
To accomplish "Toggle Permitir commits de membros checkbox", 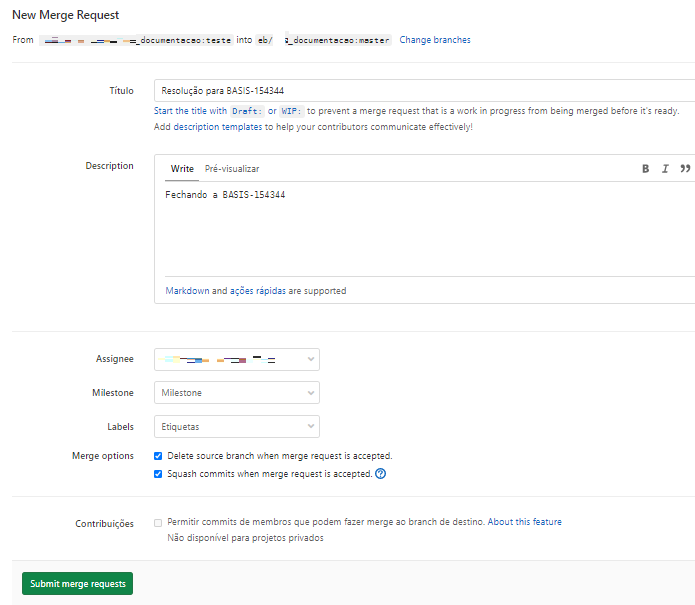I will coord(158,523).
